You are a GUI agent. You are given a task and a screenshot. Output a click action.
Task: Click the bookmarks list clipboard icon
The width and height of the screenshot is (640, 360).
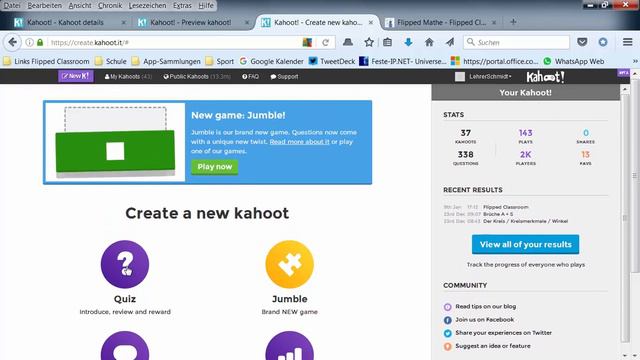[387, 42]
